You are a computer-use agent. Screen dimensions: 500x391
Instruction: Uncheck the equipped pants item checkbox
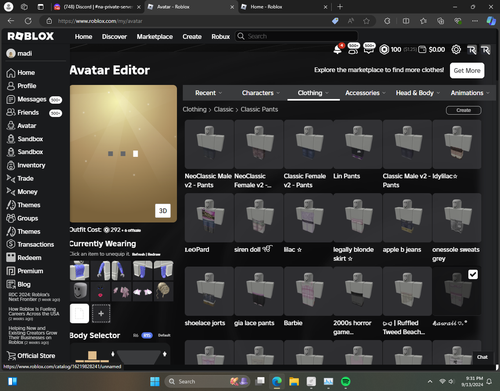[473, 274]
